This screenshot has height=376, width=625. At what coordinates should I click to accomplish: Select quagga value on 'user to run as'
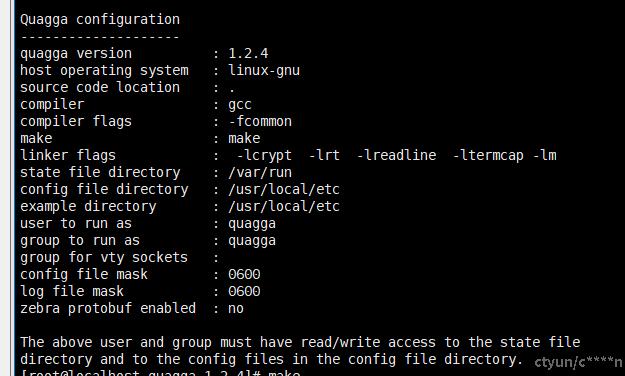252,224
